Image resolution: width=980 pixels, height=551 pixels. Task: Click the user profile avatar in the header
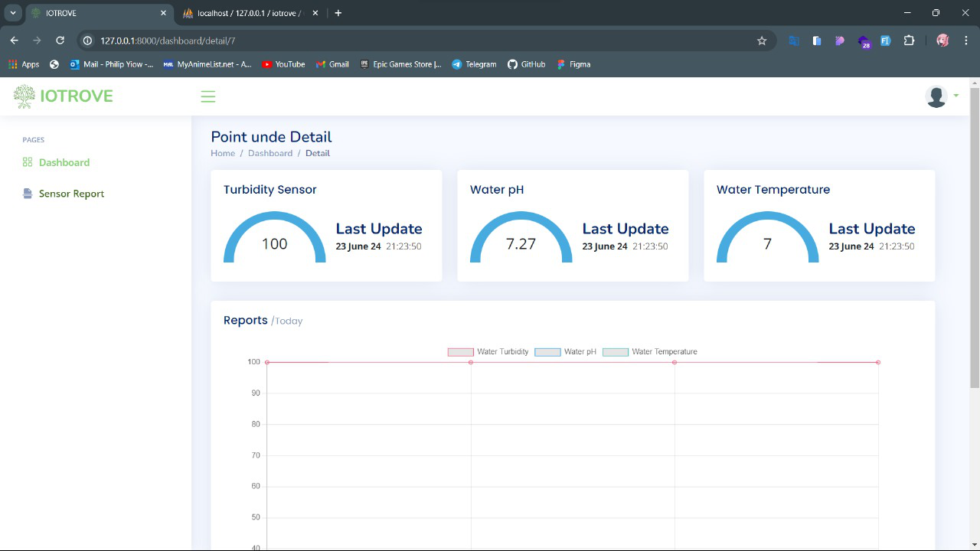pos(936,96)
